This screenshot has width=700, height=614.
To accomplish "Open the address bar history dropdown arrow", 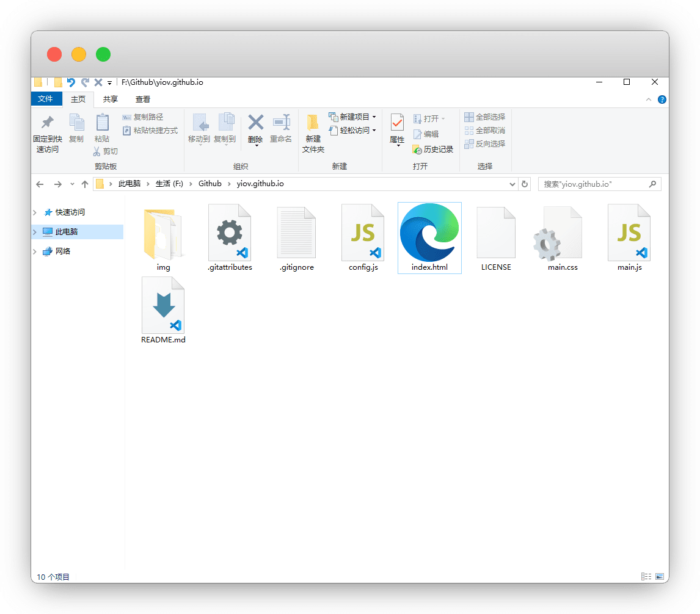I will (512, 184).
